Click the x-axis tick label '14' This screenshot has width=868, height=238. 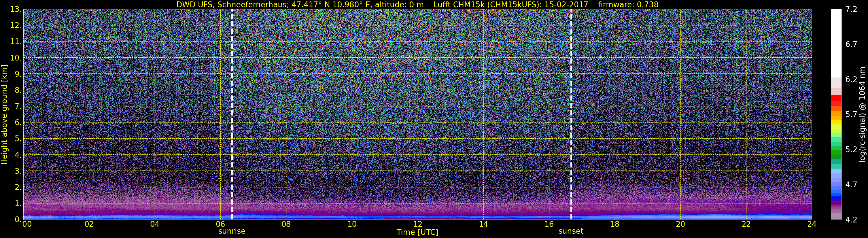pyautogui.click(x=483, y=224)
